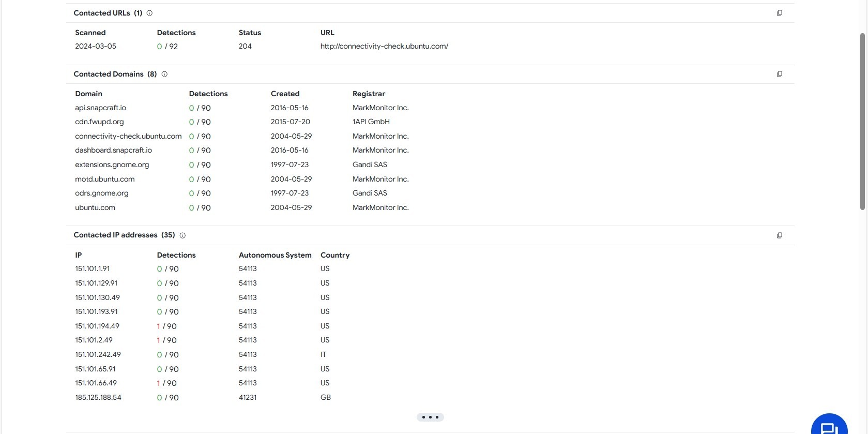868x434 pixels.
Task: Select 1997-07-23 date for odrs.gnome.org
Action: 290,193
